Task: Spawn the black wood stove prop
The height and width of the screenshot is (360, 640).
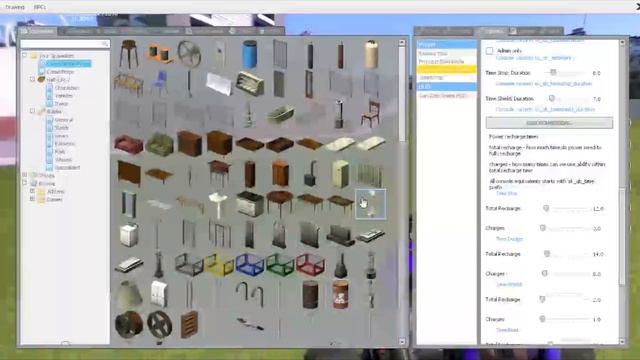Action: click(310, 174)
